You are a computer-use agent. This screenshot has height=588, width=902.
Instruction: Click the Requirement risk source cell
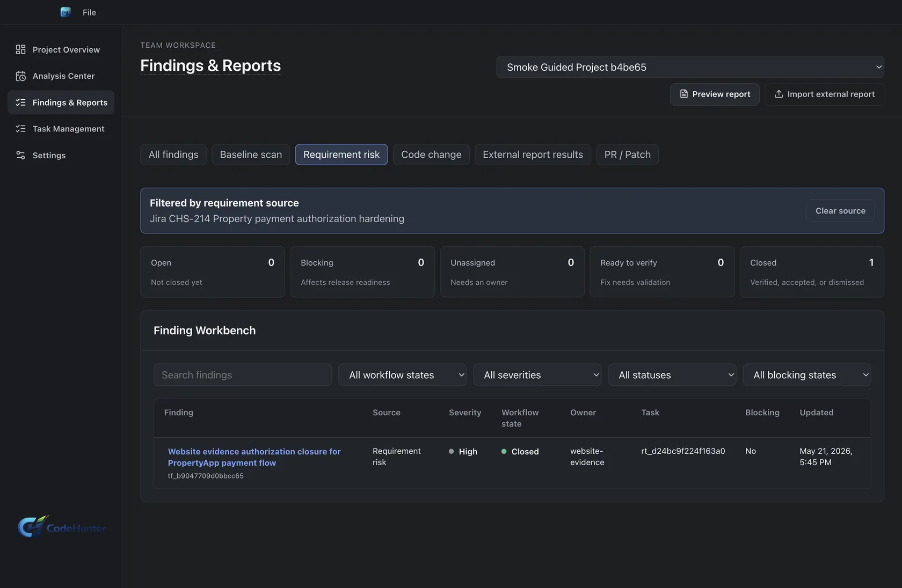pyautogui.click(x=397, y=457)
